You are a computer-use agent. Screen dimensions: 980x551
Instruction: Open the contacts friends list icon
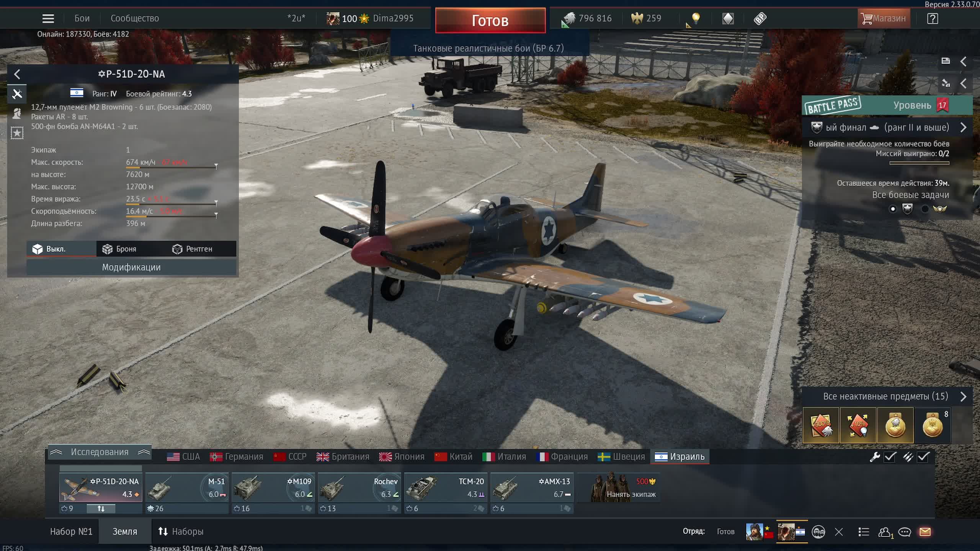point(884,531)
